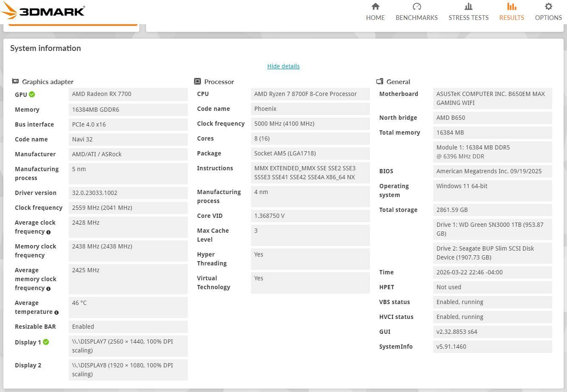Click the Graphics adapter section icon
Screen dimensions: 567x392
15,81
